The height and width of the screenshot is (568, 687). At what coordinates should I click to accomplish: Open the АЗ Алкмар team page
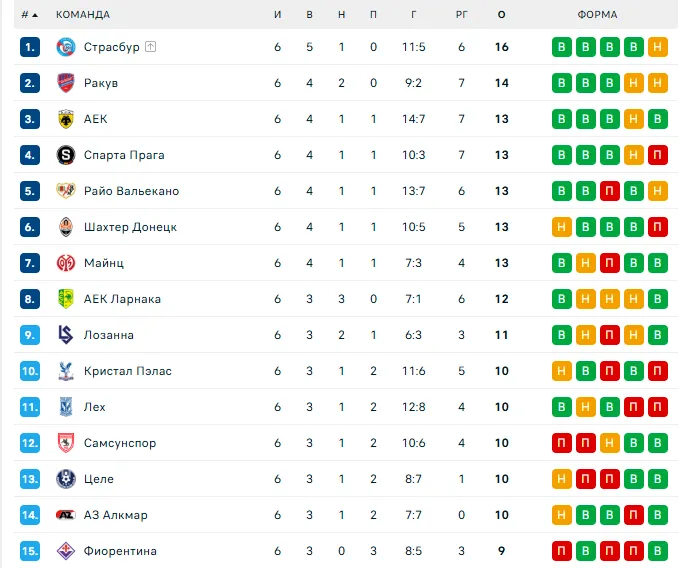[x=116, y=515]
